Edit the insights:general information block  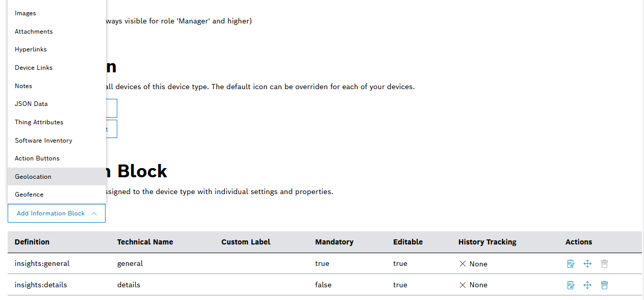point(571,264)
